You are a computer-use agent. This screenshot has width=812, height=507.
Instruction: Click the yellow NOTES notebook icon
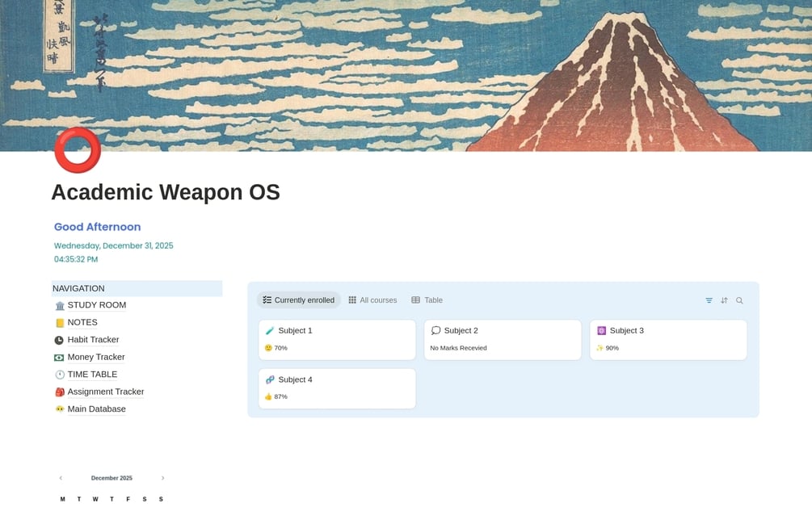click(60, 323)
